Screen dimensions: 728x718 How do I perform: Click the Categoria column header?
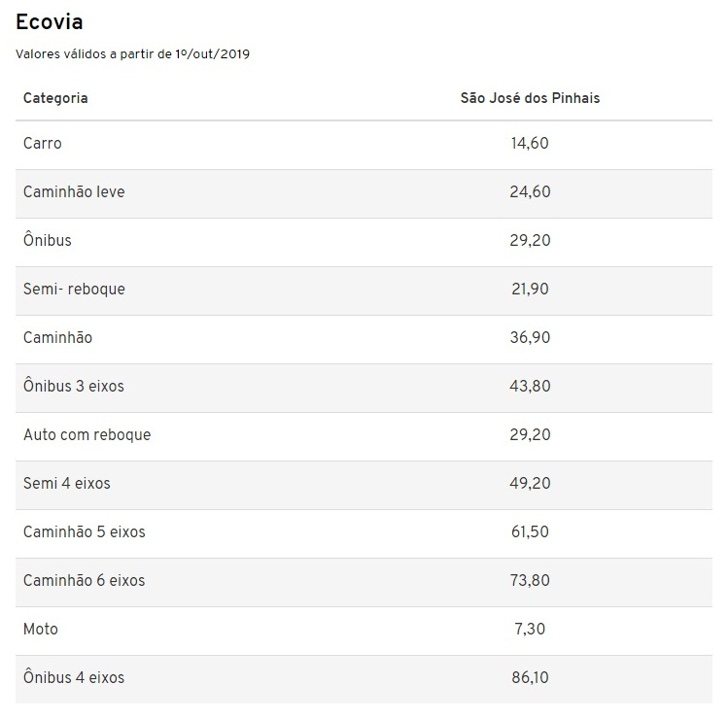[x=55, y=98]
